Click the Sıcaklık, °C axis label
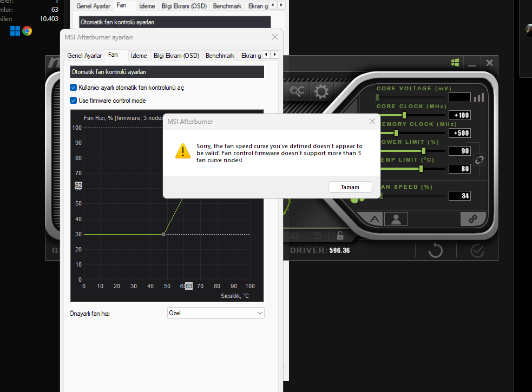Viewport: 532px width, 392px height. (x=235, y=296)
